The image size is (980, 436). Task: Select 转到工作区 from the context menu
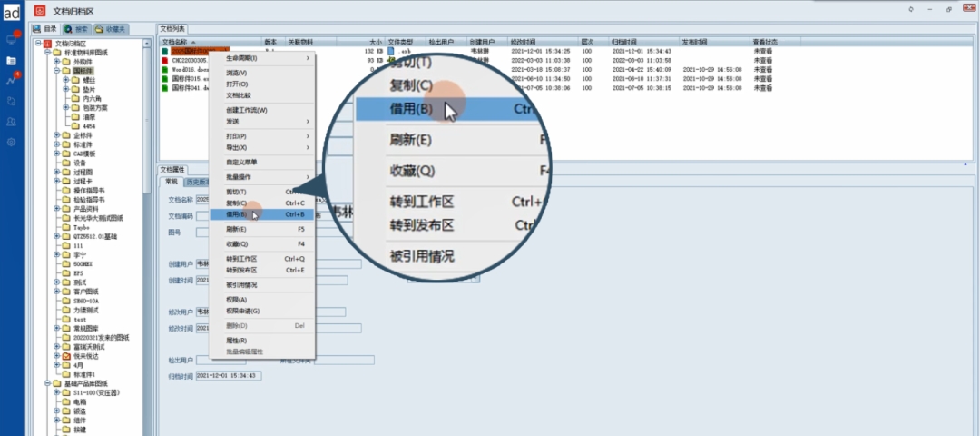[x=241, y=259]
